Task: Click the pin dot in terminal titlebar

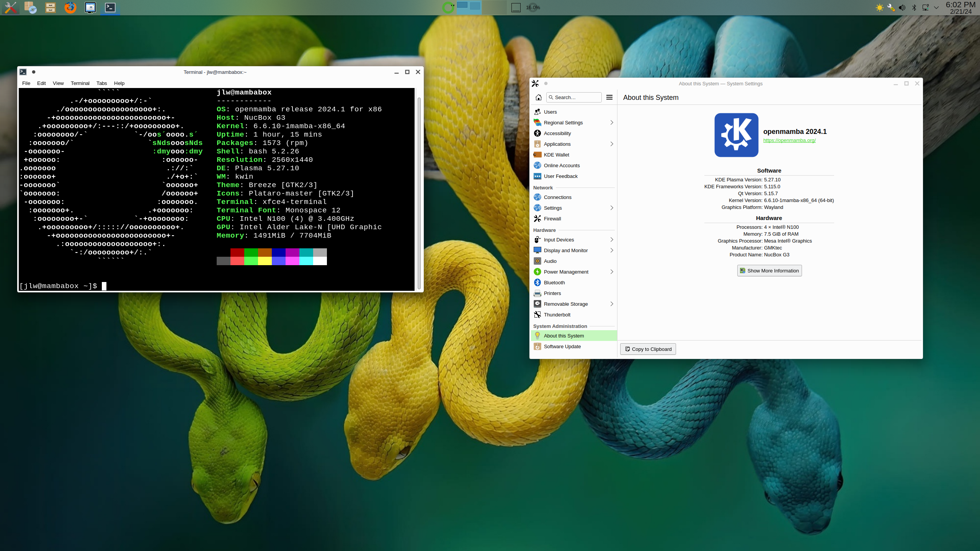Action: point(34,72)
